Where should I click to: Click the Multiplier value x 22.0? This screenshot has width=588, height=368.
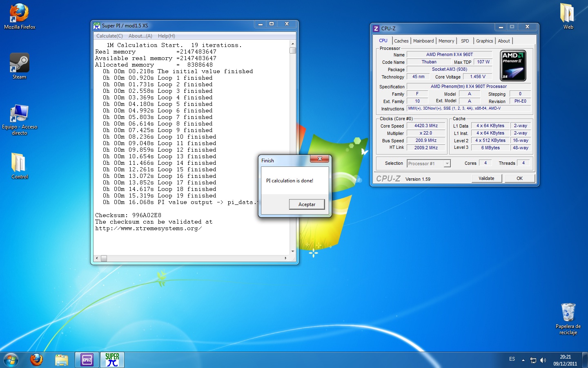tap(426, 133)
